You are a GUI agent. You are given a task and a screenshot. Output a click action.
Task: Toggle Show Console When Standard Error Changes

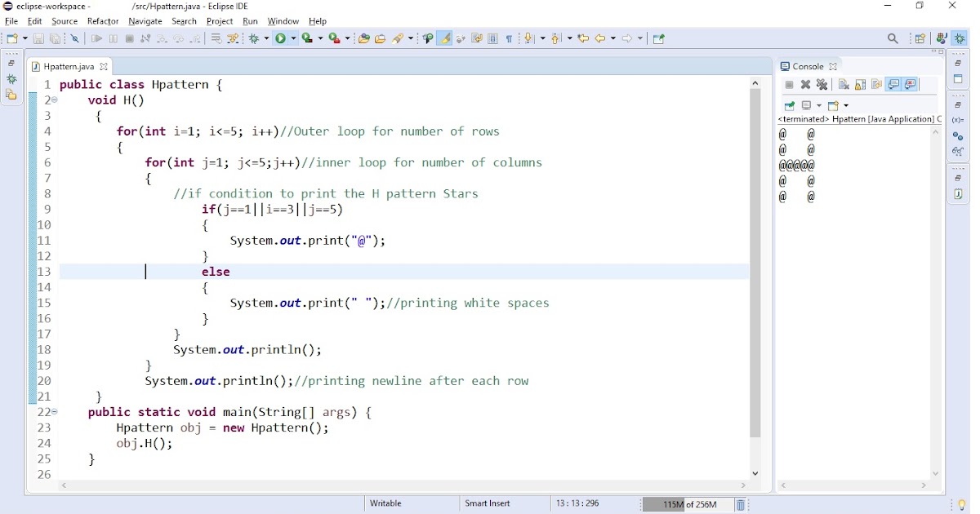(x=909, y=83)
